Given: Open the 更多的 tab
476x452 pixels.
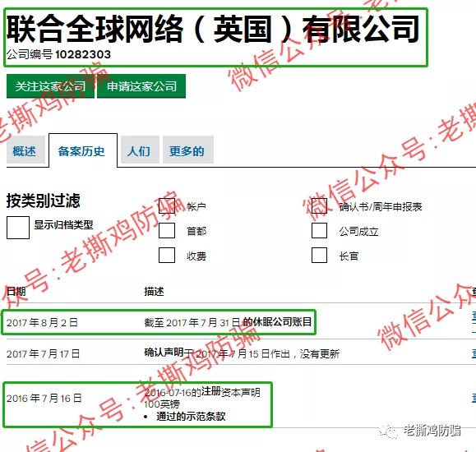Looking at the screenshot, I should click(188, 150).
